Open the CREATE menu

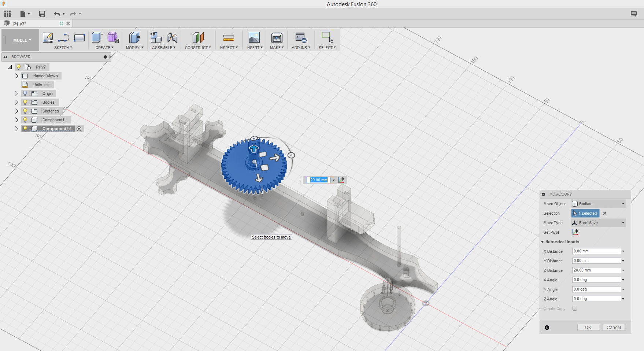(x=104, y=48)
